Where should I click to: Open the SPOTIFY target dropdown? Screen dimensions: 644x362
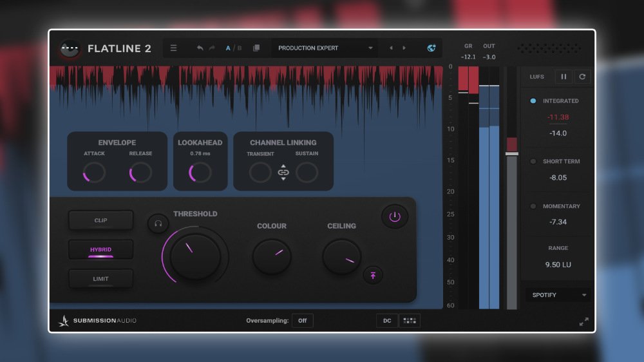tap(558, 295)
